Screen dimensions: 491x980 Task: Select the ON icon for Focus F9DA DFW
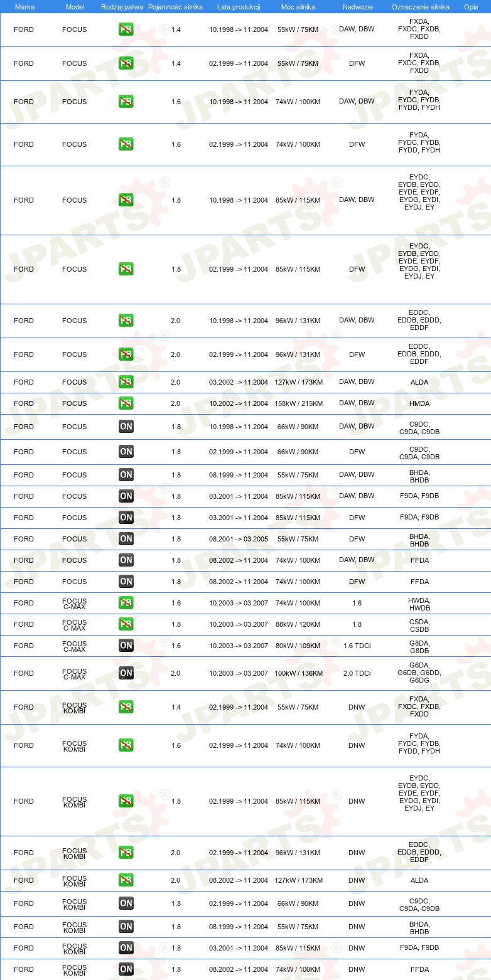pos(126,518)
